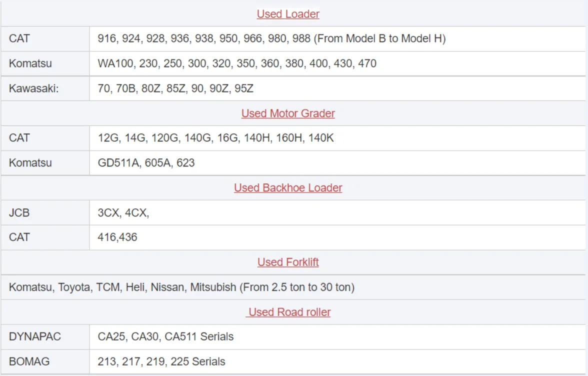This screenshot has height=376, width=588.
Task: Open the Used Motor Grader link
Action: [288, 113]
